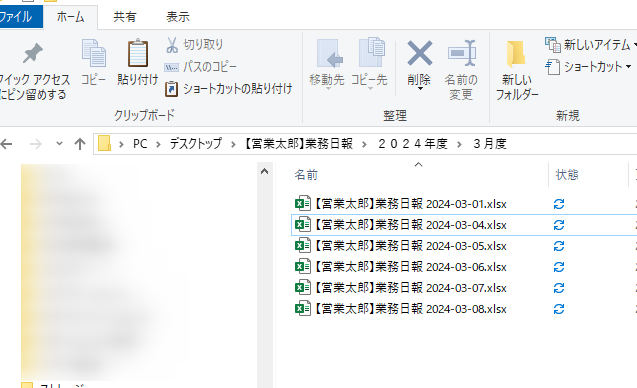This screenshot has width=637, height=388.
Task: Click sync status icon for 2024-03-01.xlsx
Action: click(x=559, y=204)
